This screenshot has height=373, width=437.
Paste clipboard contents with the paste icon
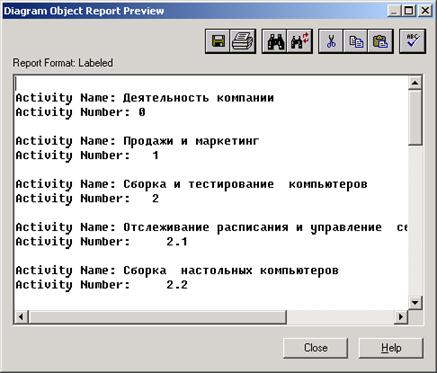click(381, 41)
